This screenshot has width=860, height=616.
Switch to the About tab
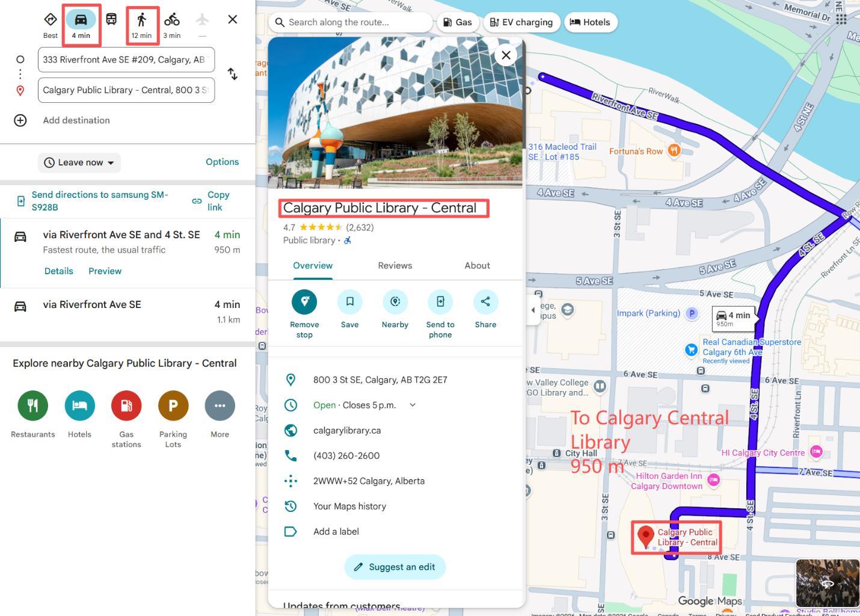tap(478, 266)
